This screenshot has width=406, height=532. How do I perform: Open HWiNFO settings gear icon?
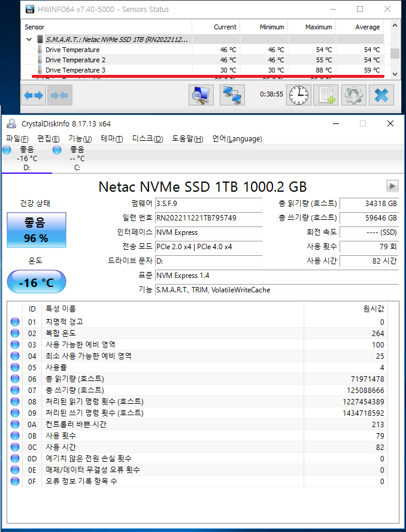point(353,95)
